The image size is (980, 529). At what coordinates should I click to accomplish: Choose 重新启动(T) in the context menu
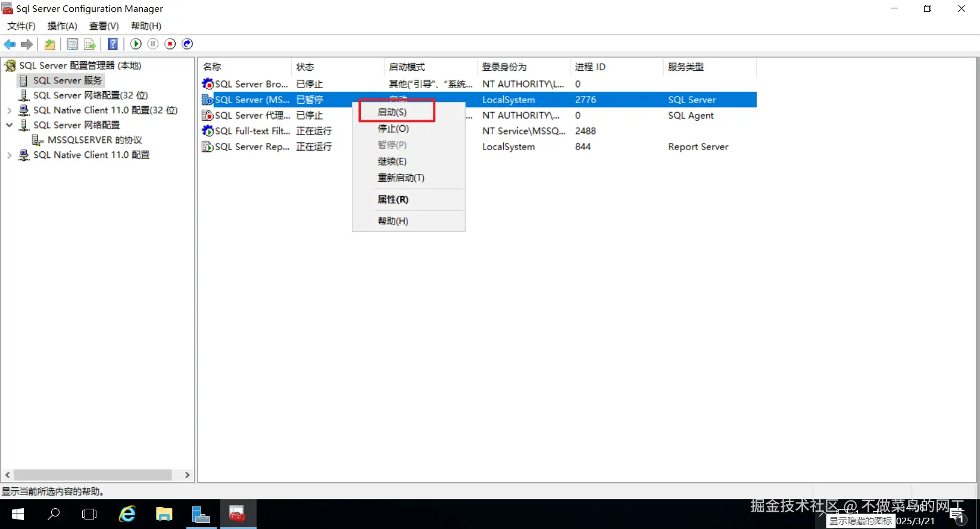401,178
